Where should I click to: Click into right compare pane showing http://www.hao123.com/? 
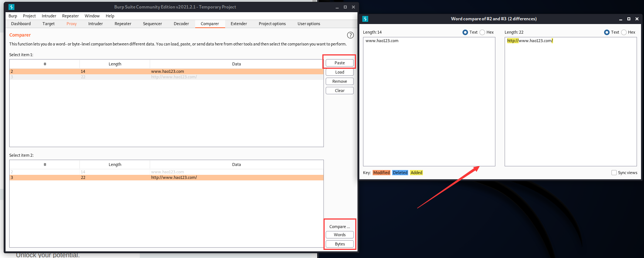pos(571,102)
